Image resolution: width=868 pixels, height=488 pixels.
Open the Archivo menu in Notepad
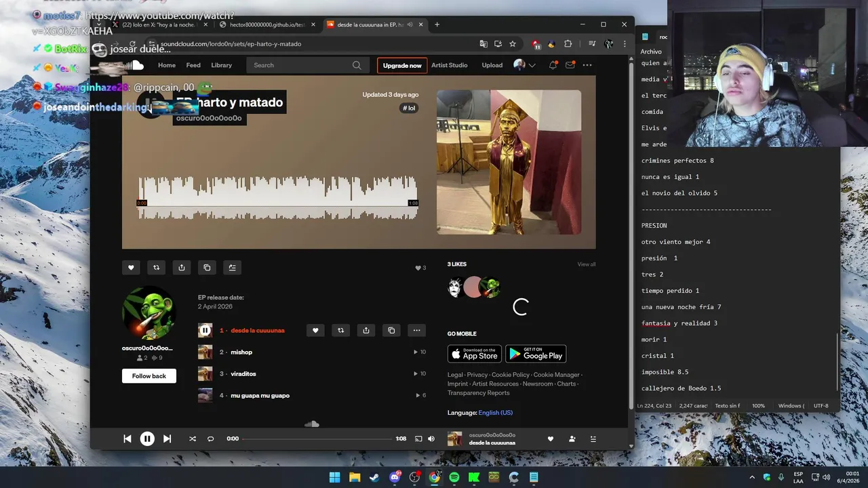651,52
